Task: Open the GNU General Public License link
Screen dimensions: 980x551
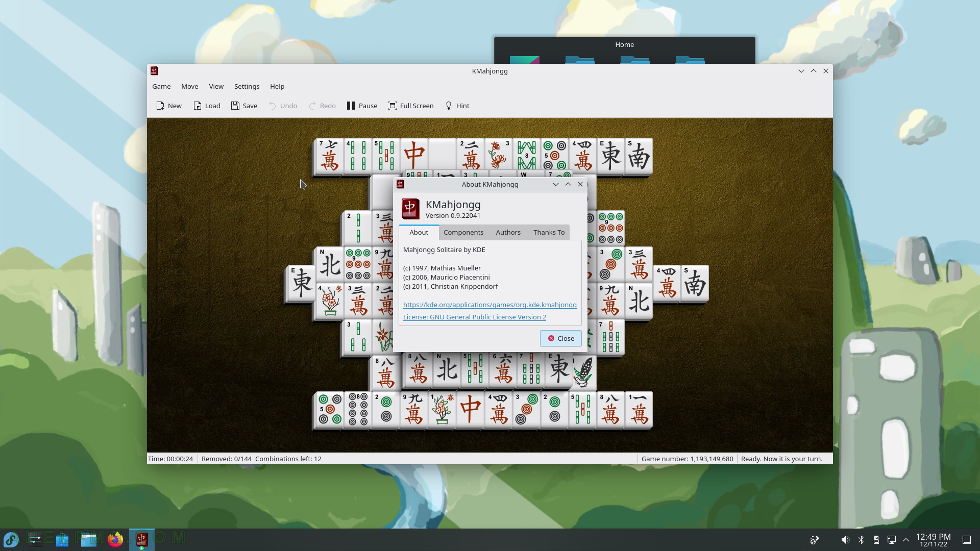Action: (x=474, y=317)
